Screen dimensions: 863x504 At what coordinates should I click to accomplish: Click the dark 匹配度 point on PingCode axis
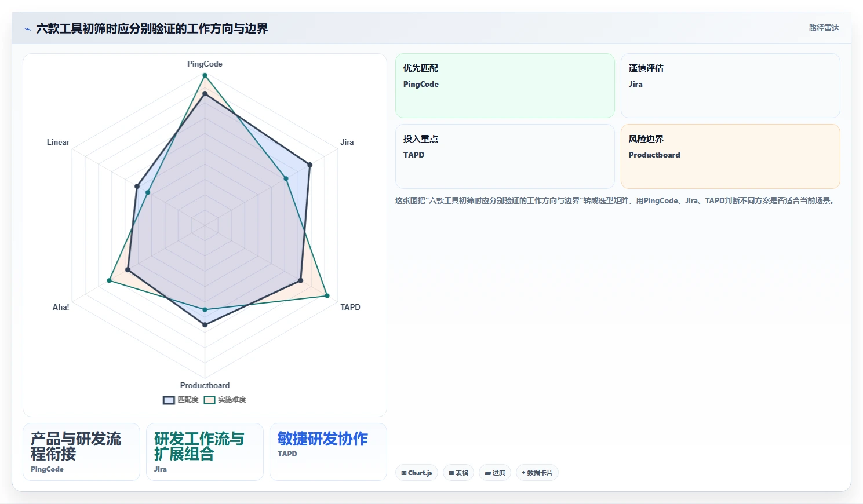click(x=205, y=94)
